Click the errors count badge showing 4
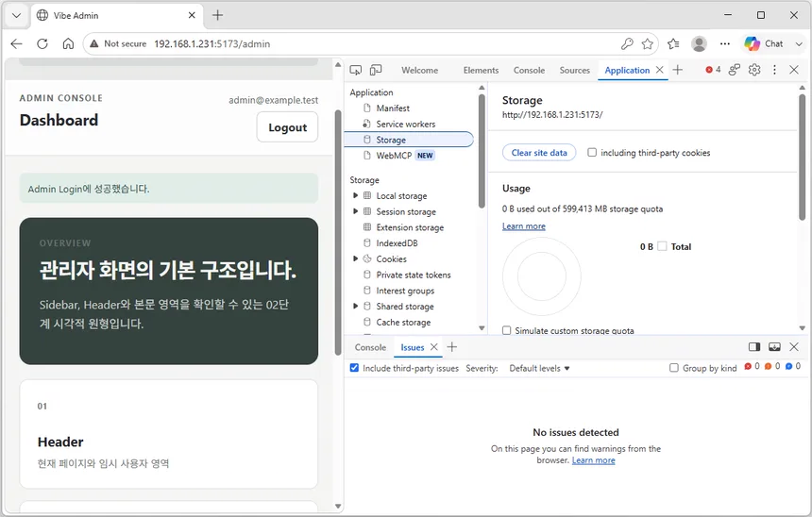 coord(713,70)
